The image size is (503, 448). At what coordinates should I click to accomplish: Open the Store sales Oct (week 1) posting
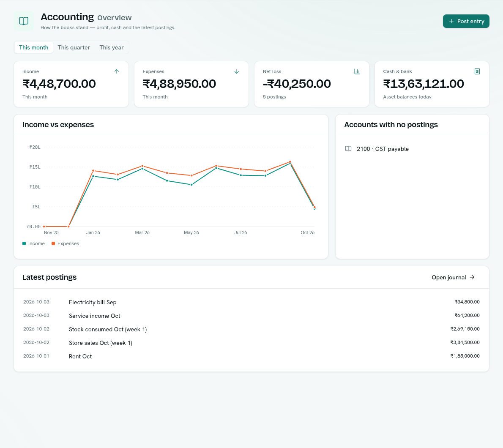[x=251, y=342]
